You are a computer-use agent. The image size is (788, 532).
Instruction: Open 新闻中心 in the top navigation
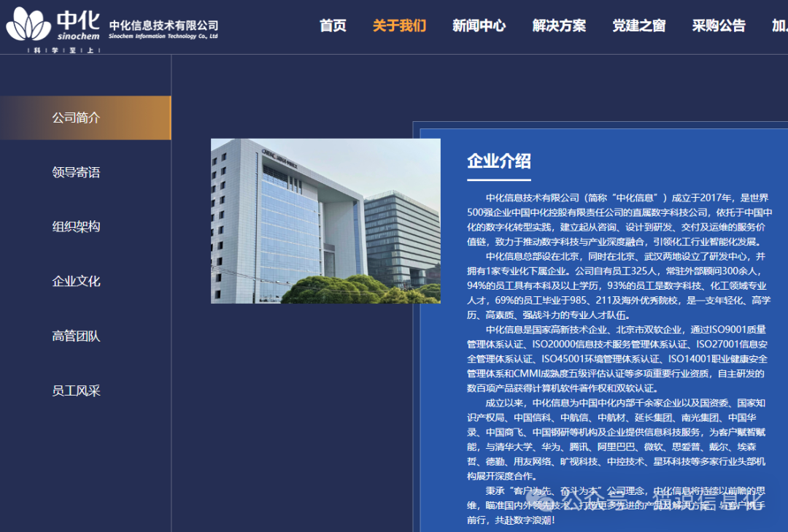pyautogui.click(x=479, y=26)
